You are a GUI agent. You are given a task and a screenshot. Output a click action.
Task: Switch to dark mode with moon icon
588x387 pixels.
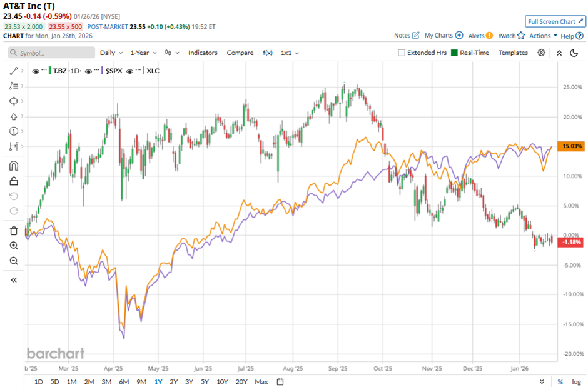pos(574,53)
